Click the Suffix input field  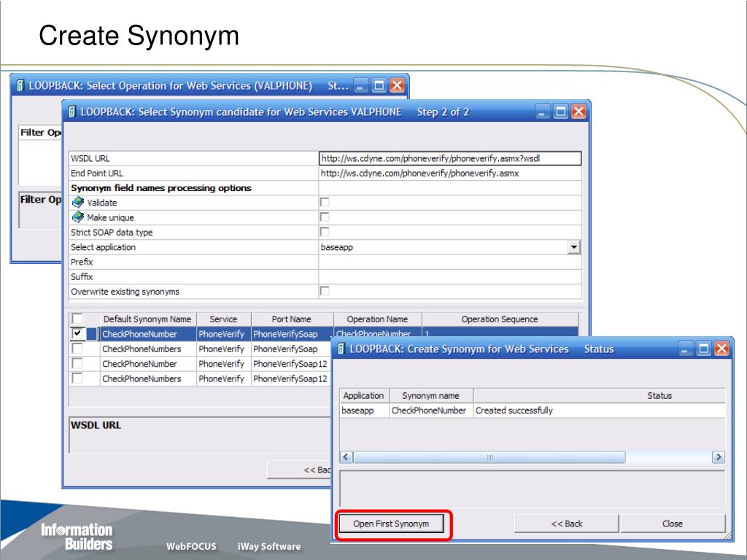pyautogui.click(x=449, y=276)
